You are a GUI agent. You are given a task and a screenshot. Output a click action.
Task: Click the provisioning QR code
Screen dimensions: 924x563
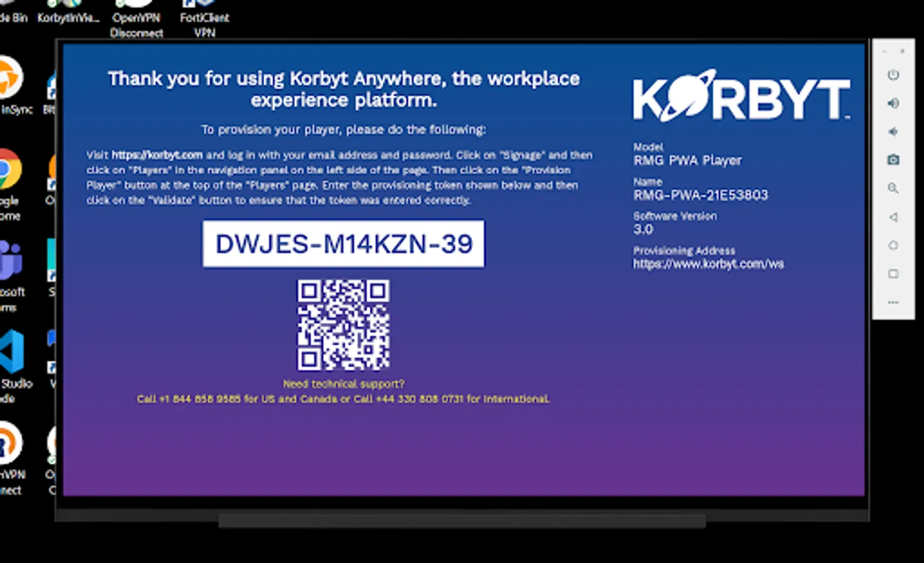point(343,325)
